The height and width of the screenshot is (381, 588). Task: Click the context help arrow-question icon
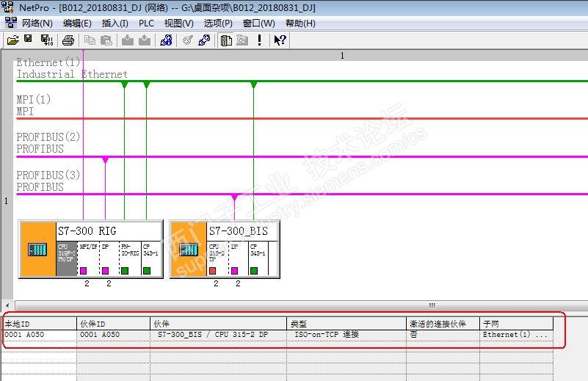(x=280, y=40)
